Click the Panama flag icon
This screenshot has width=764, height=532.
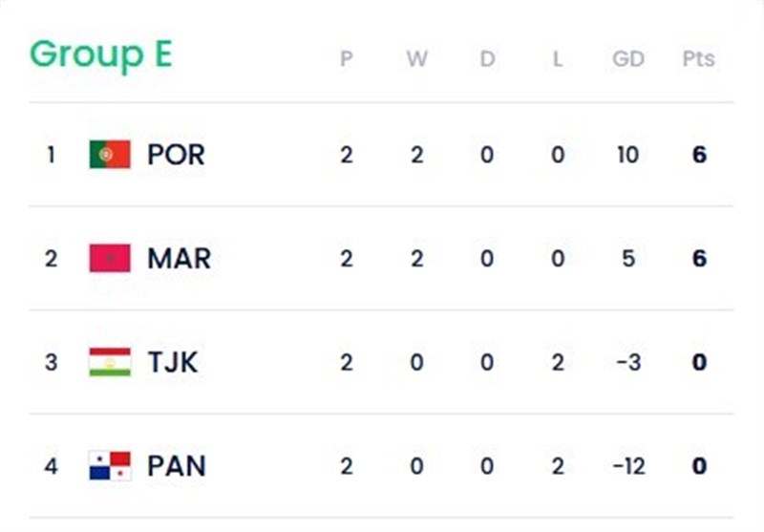click(x=110, y=467)
